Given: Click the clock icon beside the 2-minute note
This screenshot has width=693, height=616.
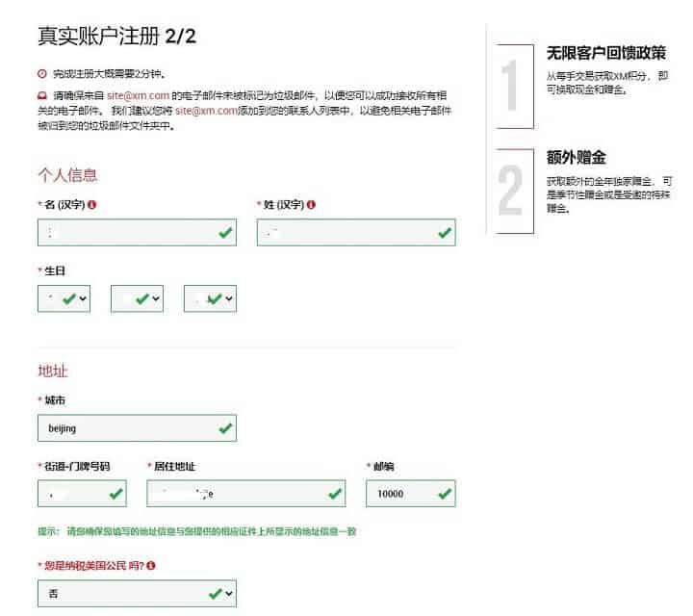Looking at the screenshot, I should coord(42,74).
